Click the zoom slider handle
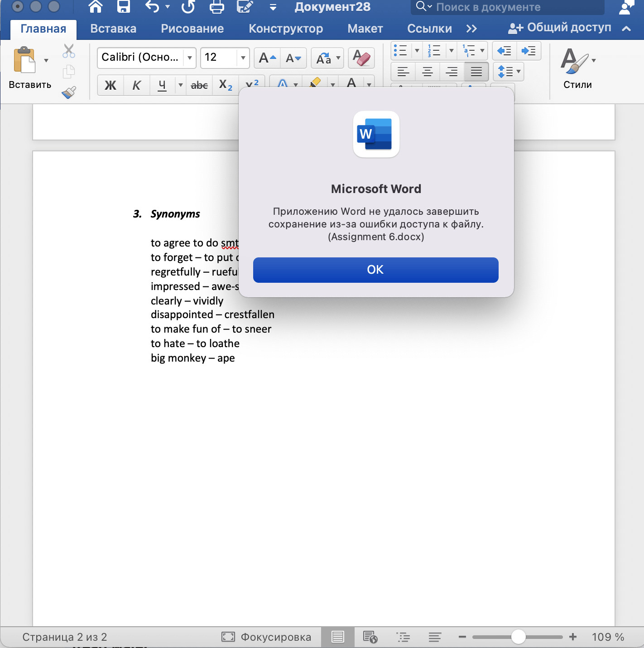The image size is (644, 648). point(518,637)
